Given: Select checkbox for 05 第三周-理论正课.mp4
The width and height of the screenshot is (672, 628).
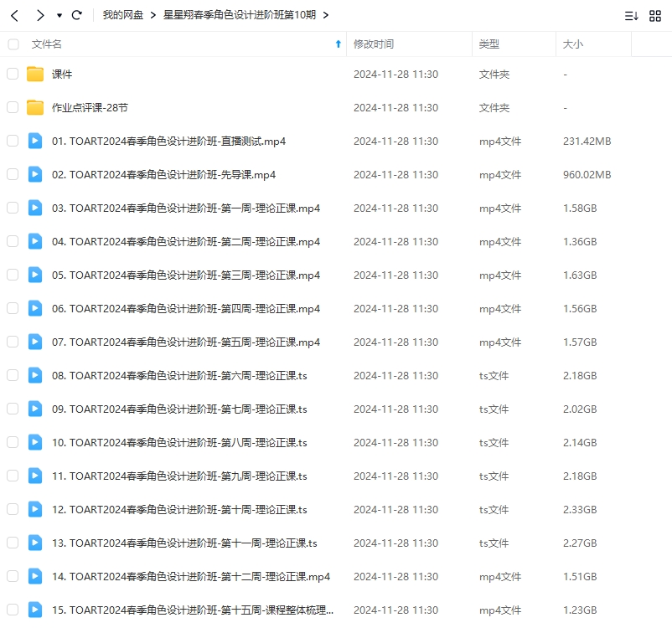Looking at the screenshot, I should click(x=13, y=275).
